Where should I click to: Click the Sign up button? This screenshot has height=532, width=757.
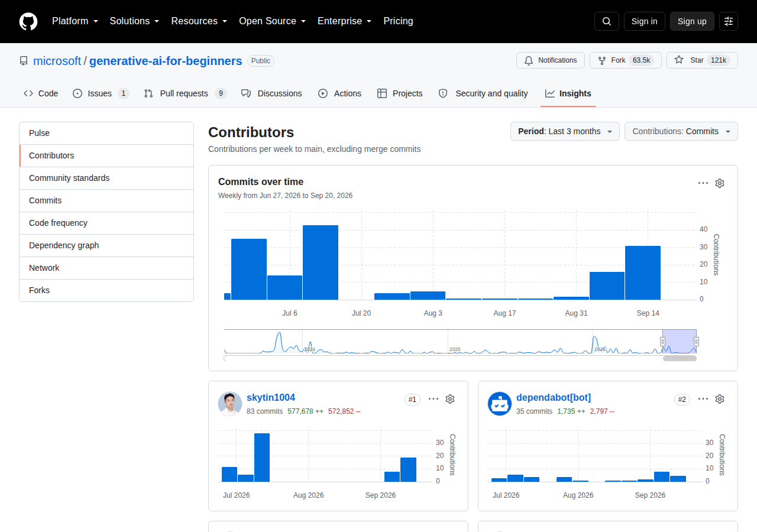click(x=692, y=21)
